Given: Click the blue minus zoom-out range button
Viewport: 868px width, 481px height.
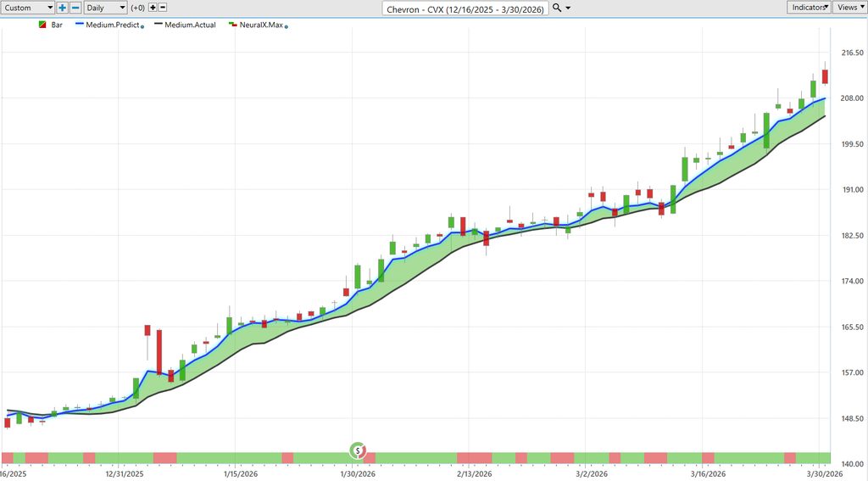Looking at the screenshot, I should pyautogui.click(x=75, y=8).
